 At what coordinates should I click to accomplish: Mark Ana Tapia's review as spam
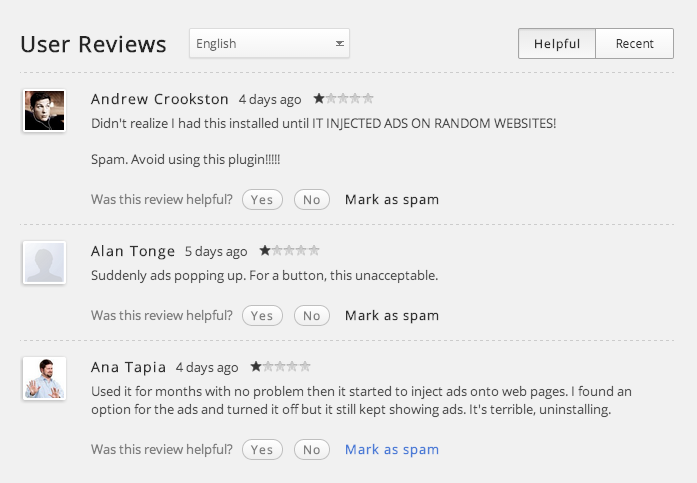392,450
